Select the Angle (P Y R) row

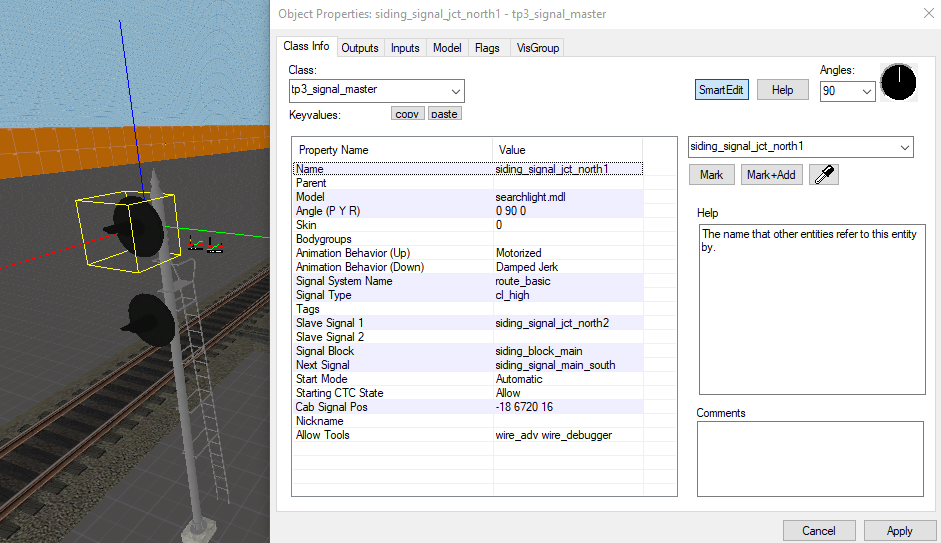468,211
